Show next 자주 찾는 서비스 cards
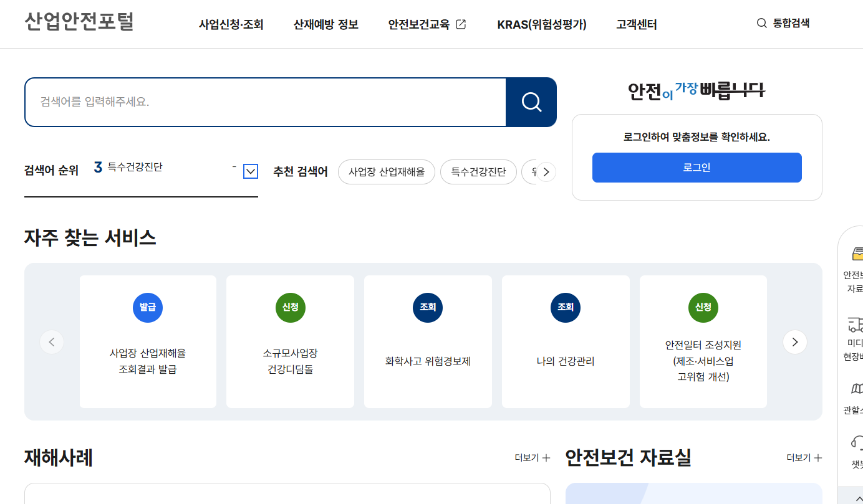 coord(795,342)
